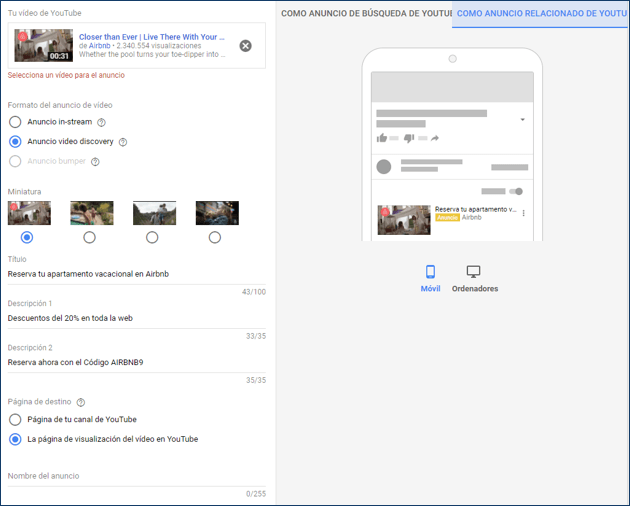Click the Miniatura section label
630x506 pixels.
pos(25,192)
